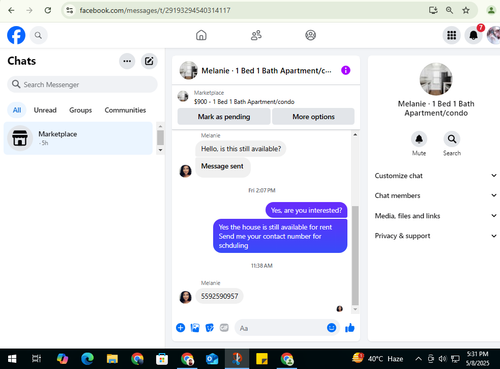Viewport: 500px width, 369px height.
Task: Select the All chats filter
Action: (x=17, y=110)
